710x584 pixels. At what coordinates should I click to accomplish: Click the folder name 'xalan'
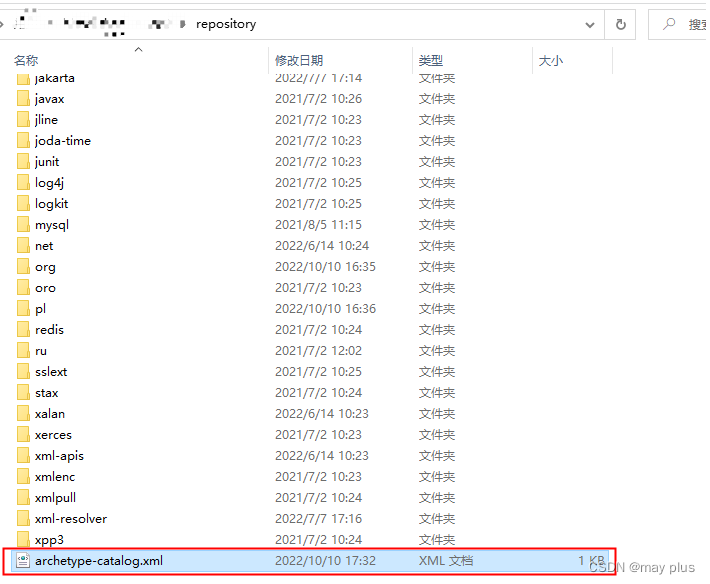[x=50, y=414]
